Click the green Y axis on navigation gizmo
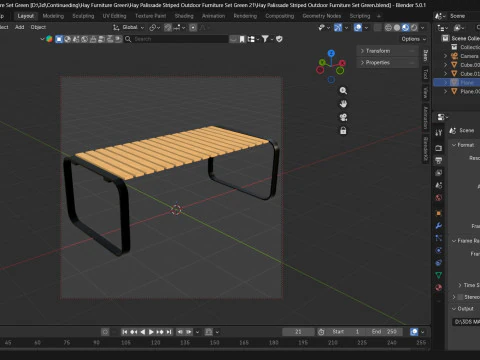 322,62
